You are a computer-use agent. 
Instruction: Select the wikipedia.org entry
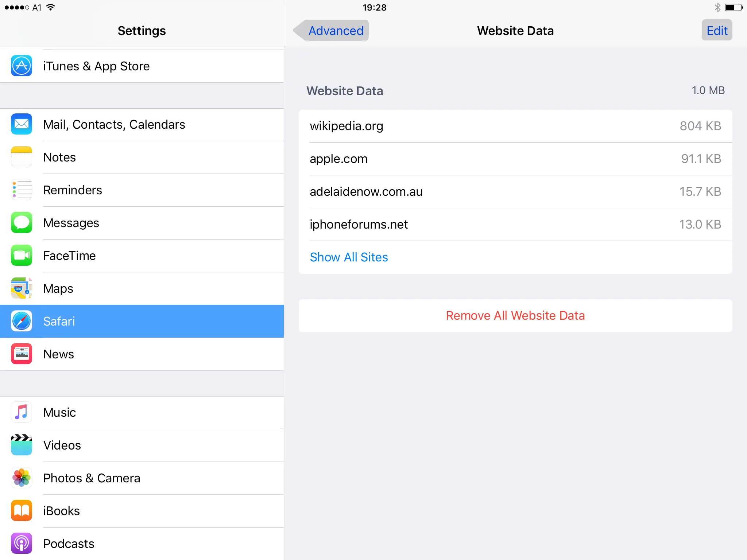(515, 126)
